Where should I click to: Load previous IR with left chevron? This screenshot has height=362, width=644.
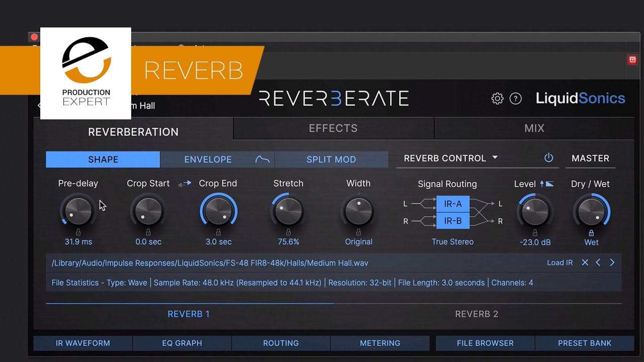[x=598, y=262]
